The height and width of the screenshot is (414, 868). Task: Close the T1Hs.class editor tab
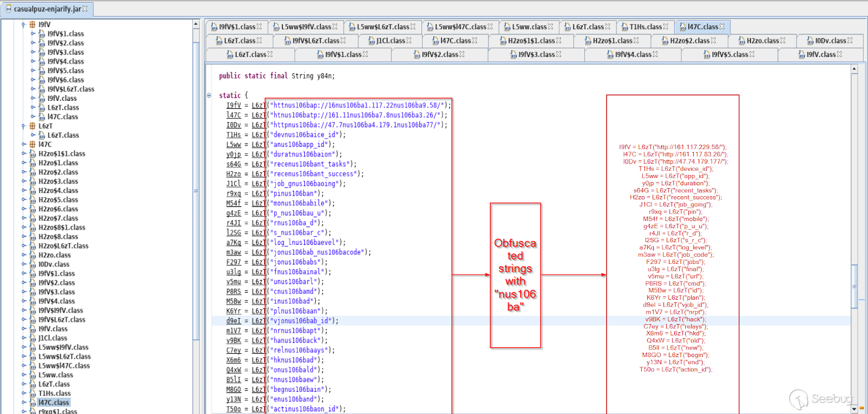point(666,27)
